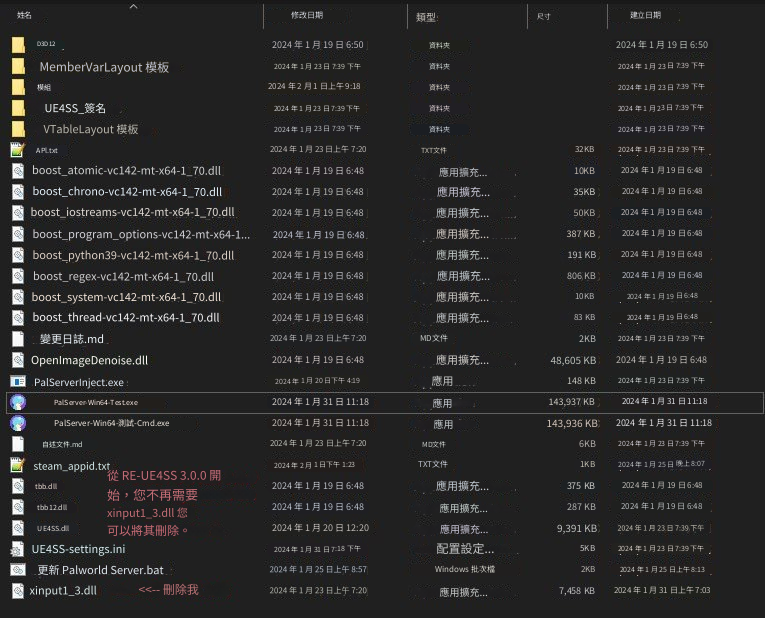Select the 變更日誌.md blank file icon

[18, 339]
